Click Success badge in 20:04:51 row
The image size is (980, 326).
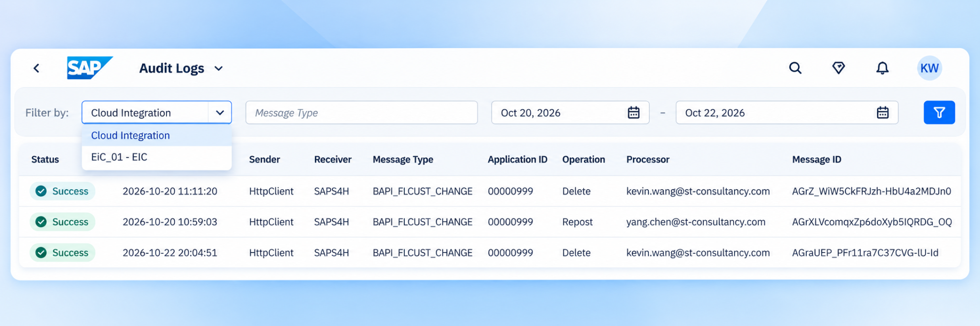tap(62, 252)
